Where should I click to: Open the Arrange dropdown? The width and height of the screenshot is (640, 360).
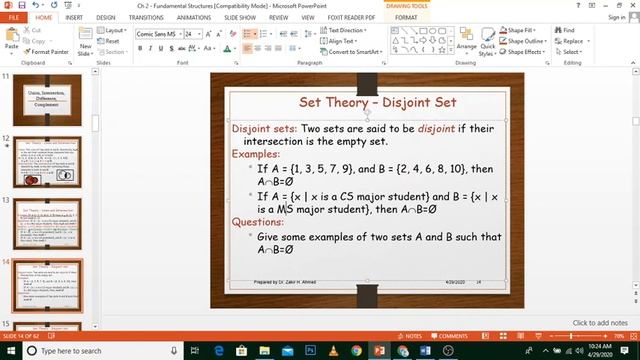click(x=467, y=42)
